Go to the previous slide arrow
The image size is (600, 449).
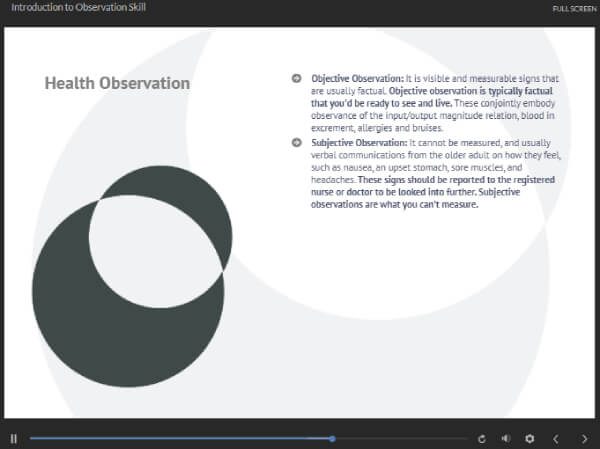pyautogui.click(x=556, y=438)
